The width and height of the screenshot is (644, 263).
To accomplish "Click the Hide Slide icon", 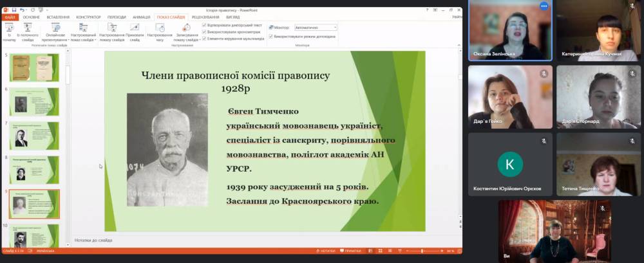I will coord(135,31).
